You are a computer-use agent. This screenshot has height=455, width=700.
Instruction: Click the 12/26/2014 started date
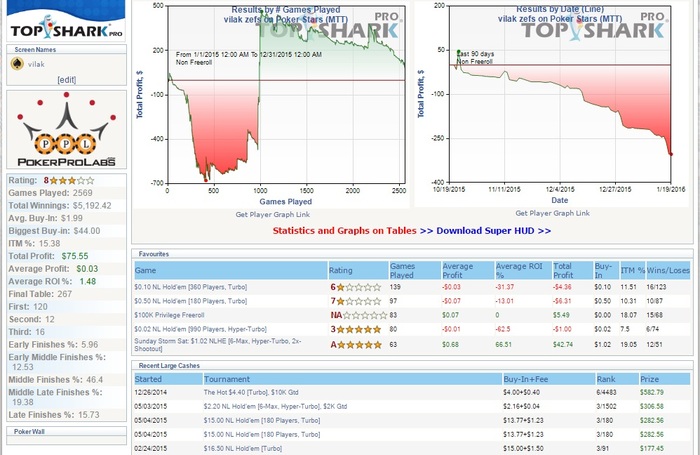151,392
